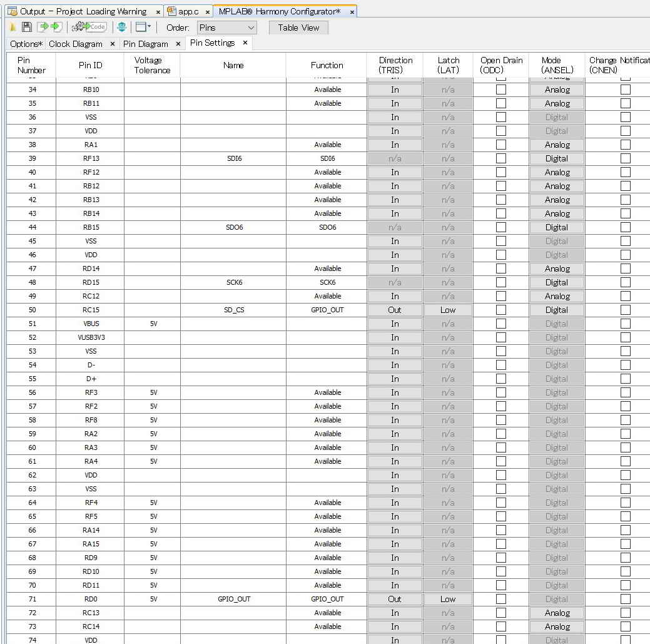Open function list for pin RA2
This screenshot has width=650, height=644.
tap(327, 434)
